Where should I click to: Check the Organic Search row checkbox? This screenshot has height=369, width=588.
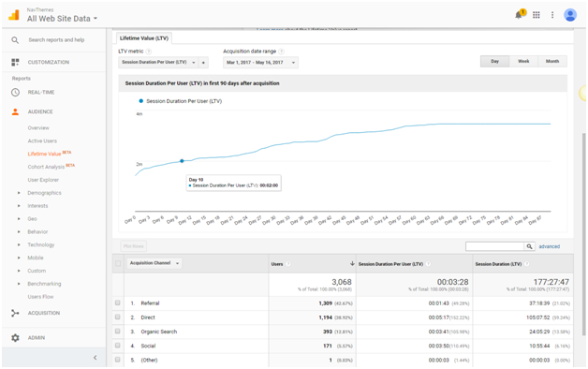[x=118, y=332]
